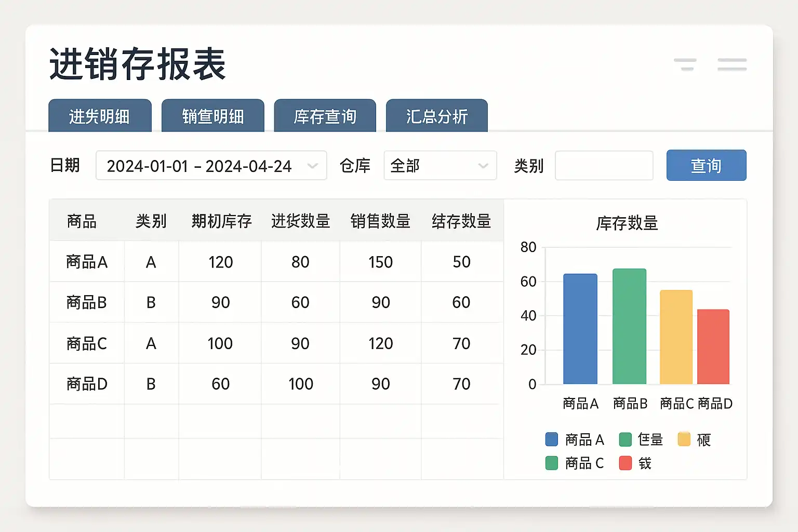Expand the 仓库 warehouse dropdown
This screenshot has height=532, width=798.
440,166
